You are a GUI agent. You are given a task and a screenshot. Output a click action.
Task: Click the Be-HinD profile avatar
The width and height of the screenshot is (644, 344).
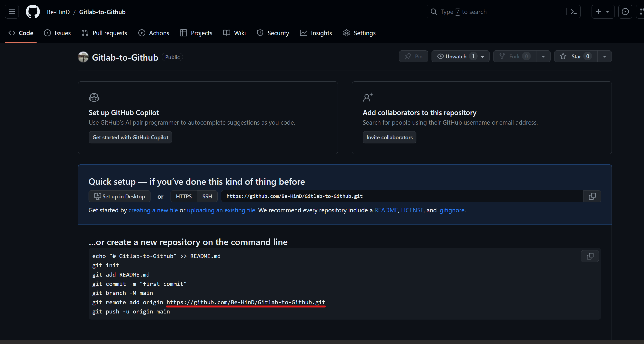(83, 57)
